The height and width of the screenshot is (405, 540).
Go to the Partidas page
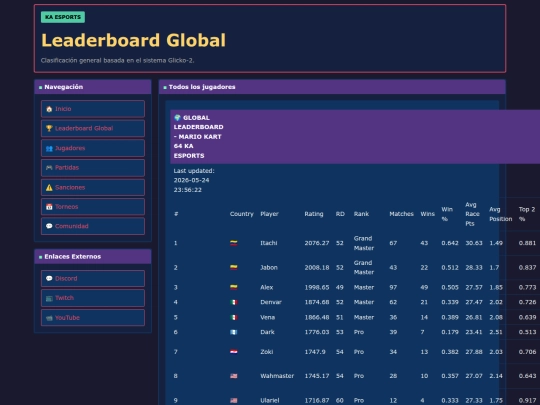pos(93,167)
